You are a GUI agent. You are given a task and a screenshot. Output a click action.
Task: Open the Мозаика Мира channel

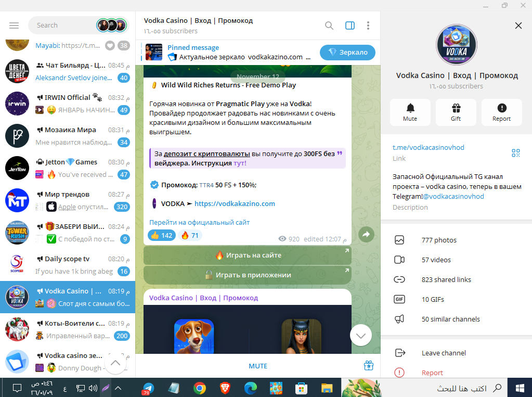pos(68,136)
